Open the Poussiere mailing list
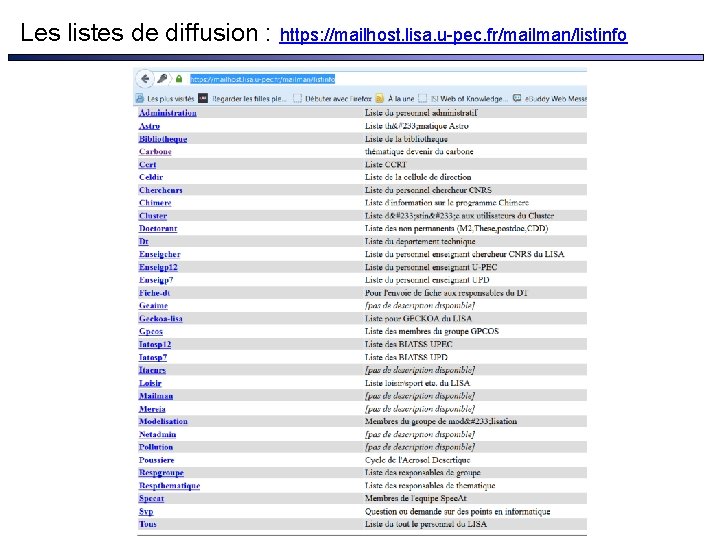 pos(157,460)
